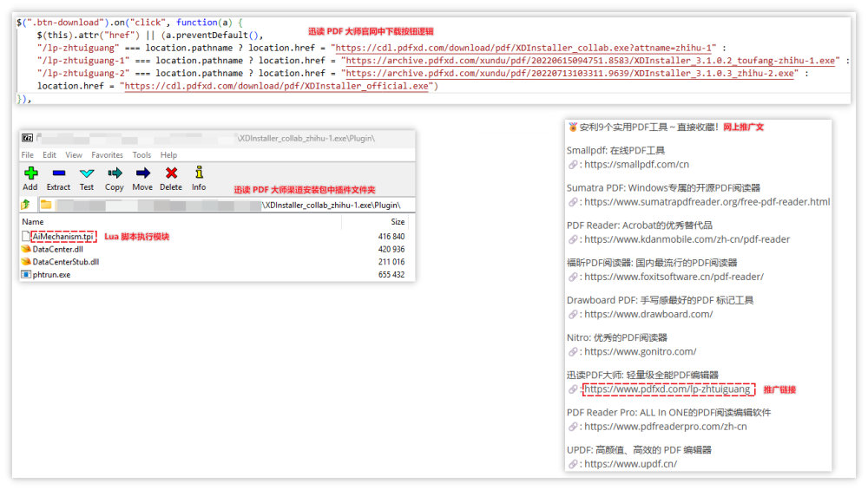
Task: Open the pdfreaderpro.com/zh-cn link
Action: 666,427
